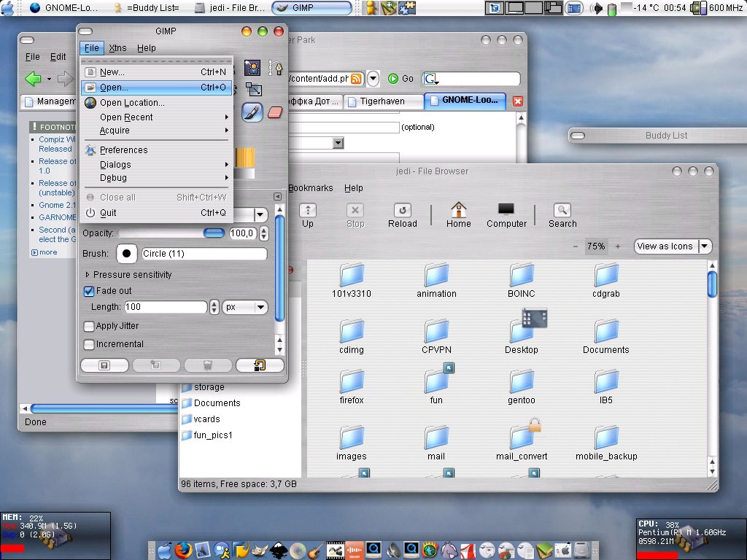The image size is (747, 560).
Task: Open the Xtns menu in GIMP
Action: click(117, 48)
